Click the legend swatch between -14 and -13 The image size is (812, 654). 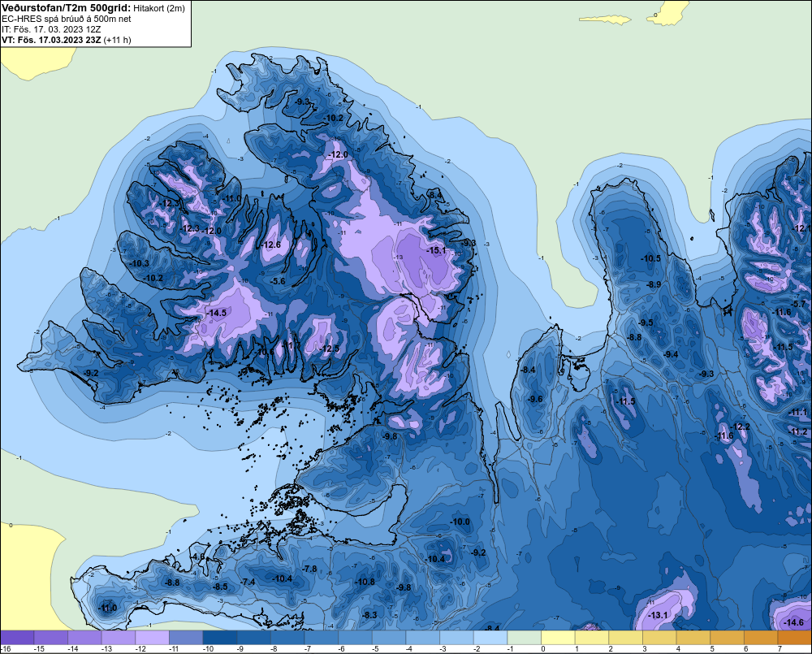point(85,638)
